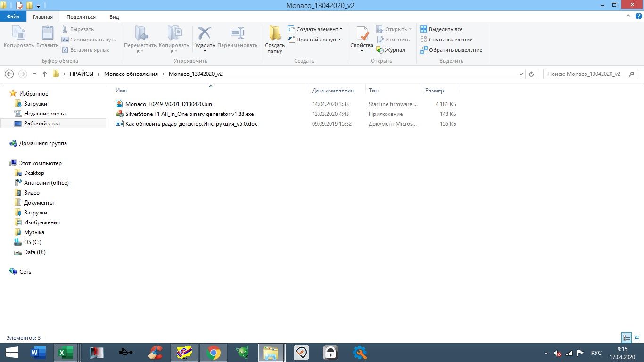Viewport: 644px width, 362px height.
Task: Refresh the folder view
Action: [x=531, y=74]
